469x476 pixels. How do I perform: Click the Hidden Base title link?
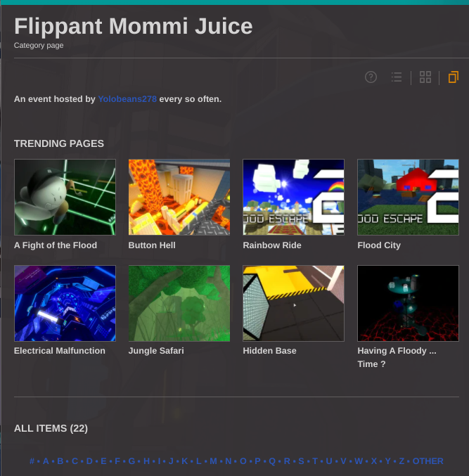(269, 351)
